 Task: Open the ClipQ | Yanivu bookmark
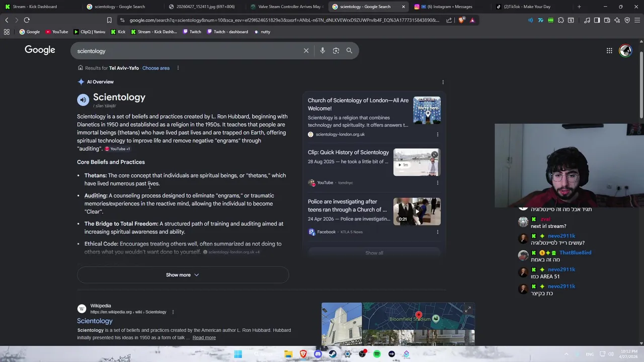pyautogui.click(x=90, y=32)
